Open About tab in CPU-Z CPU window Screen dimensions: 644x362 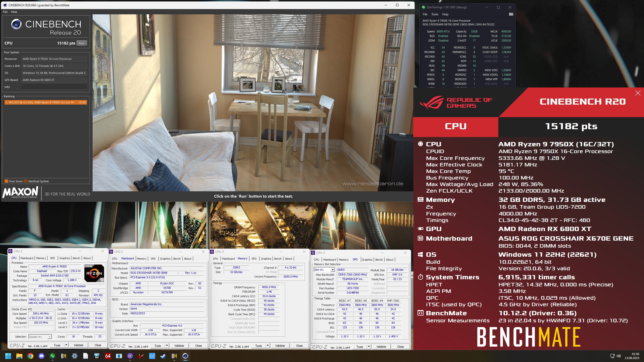87,258
